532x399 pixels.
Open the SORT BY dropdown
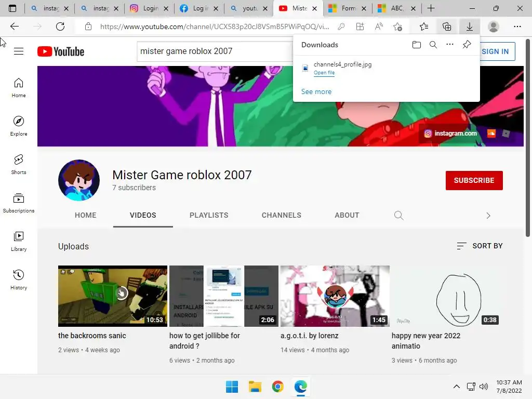point(480,246)
